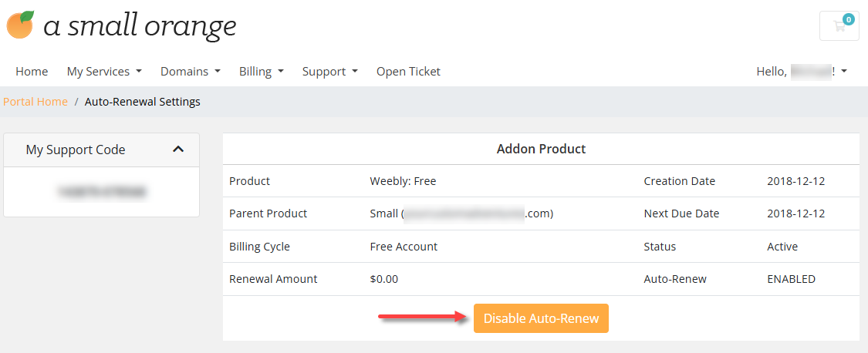Follow the Portal Home breadcrumb link
This screenshot has width=868, height=353.
tap(35, 102)
